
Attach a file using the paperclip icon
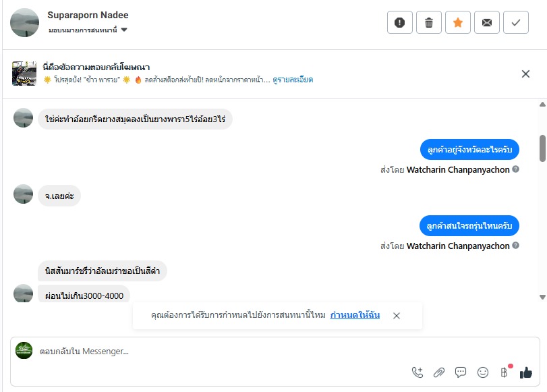[x=439, y=372]
